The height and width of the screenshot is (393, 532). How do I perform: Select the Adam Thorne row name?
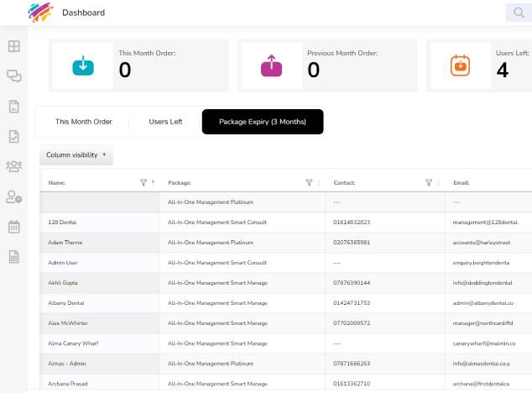[65, 242]
